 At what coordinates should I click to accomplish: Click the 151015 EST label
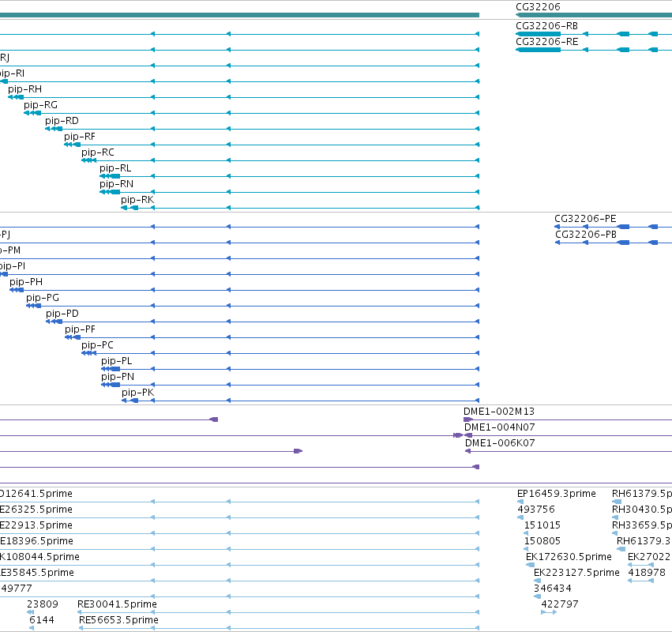(542, 525)
